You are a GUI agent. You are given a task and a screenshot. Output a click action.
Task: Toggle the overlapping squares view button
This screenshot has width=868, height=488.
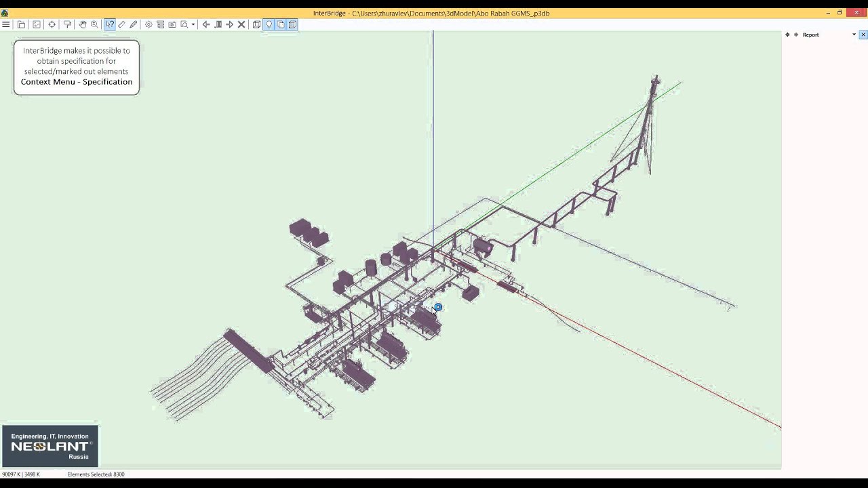(x=281, y=24)
